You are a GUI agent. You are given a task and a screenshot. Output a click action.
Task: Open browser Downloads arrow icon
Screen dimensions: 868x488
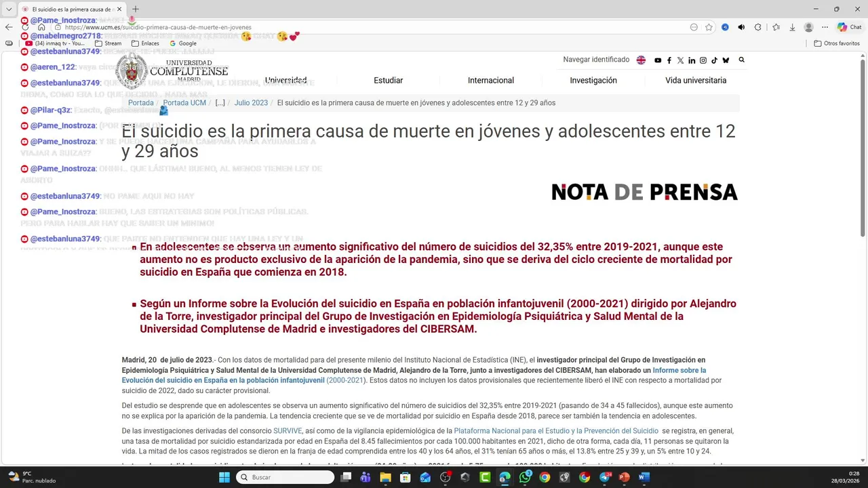[x=792, y=27]
